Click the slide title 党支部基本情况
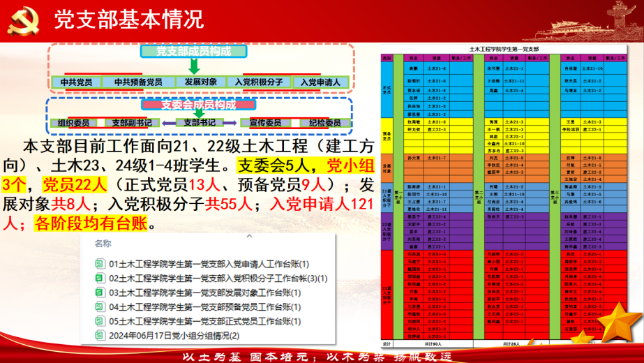 [x=129, y=20]
